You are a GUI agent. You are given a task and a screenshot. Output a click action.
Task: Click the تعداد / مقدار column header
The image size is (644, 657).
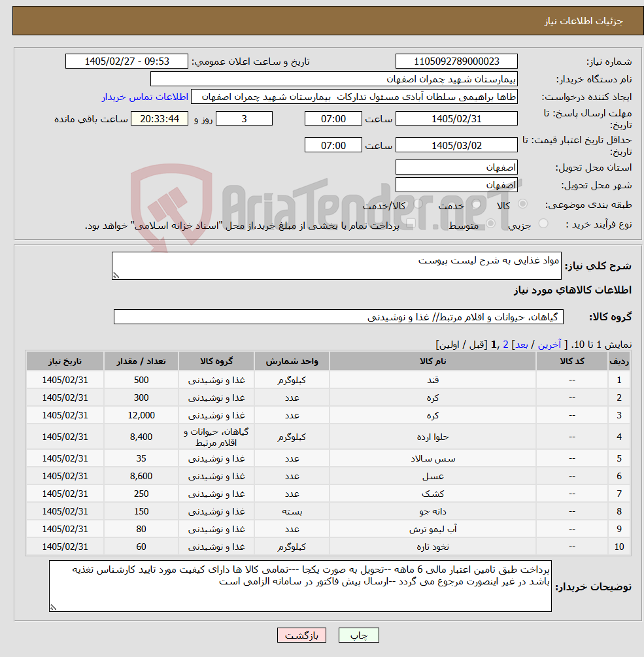coord(141,361)
